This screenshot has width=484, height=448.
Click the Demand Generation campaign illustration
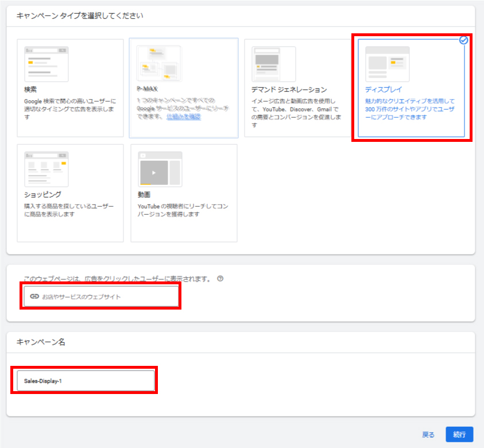[x=273, y=64]
